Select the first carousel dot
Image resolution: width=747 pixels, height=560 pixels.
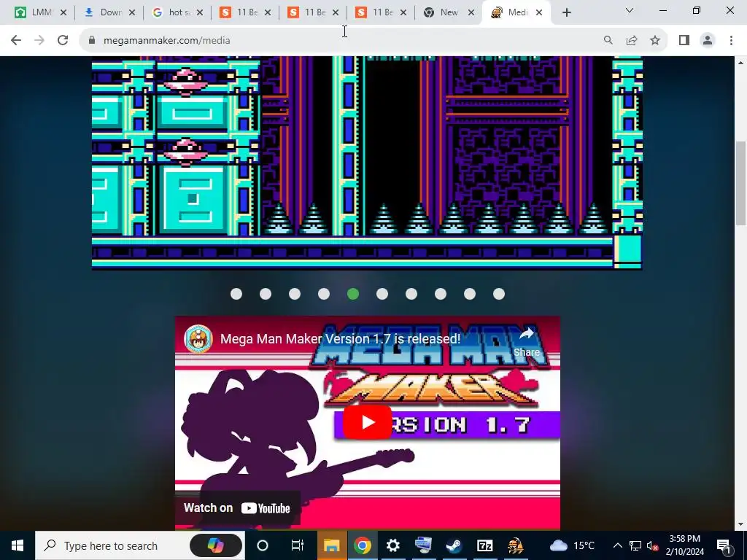[236, 295]
